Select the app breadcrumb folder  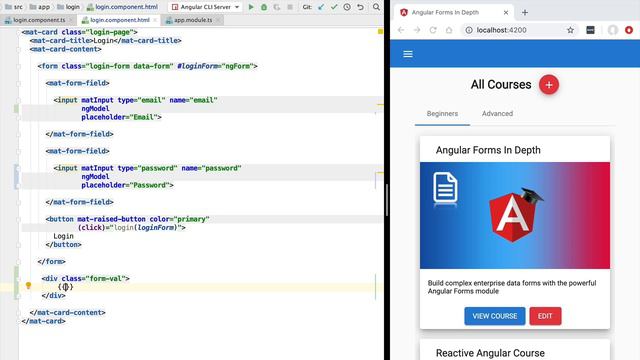click(x=40, y=7)
